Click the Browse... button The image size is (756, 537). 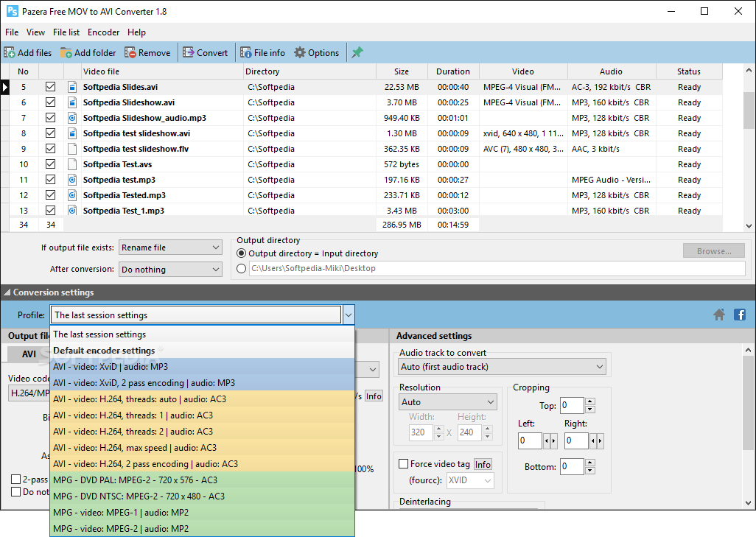point(714,251)
